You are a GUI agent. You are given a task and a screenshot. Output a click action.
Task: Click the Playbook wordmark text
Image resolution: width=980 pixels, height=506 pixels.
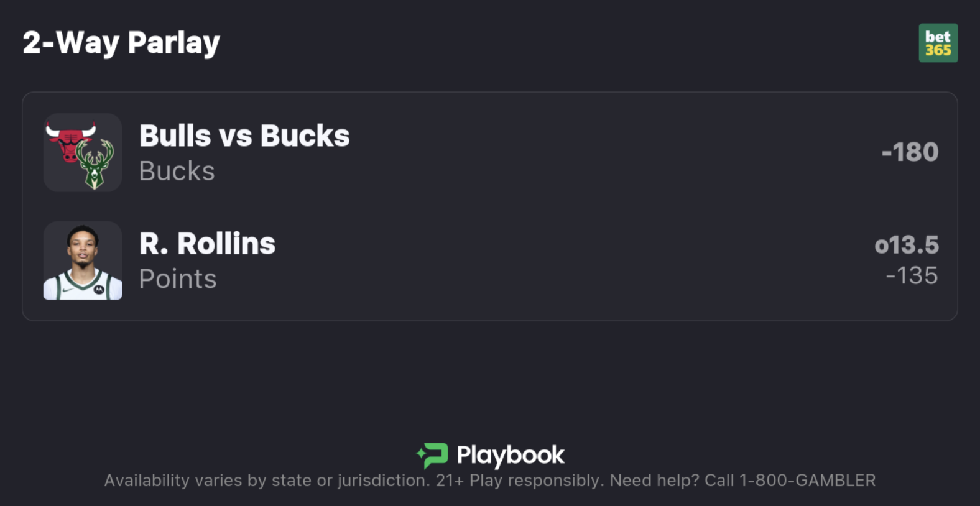click(x=511, y=455)
